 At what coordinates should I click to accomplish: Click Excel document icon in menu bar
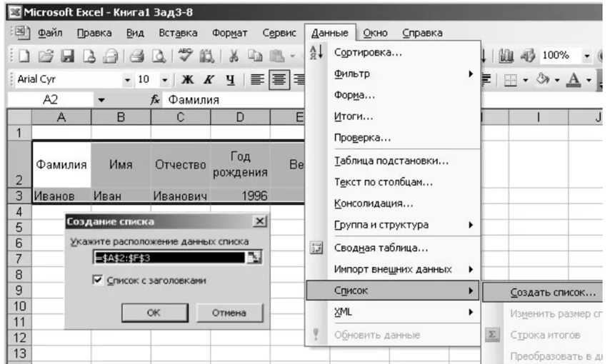tap(21, 32)
